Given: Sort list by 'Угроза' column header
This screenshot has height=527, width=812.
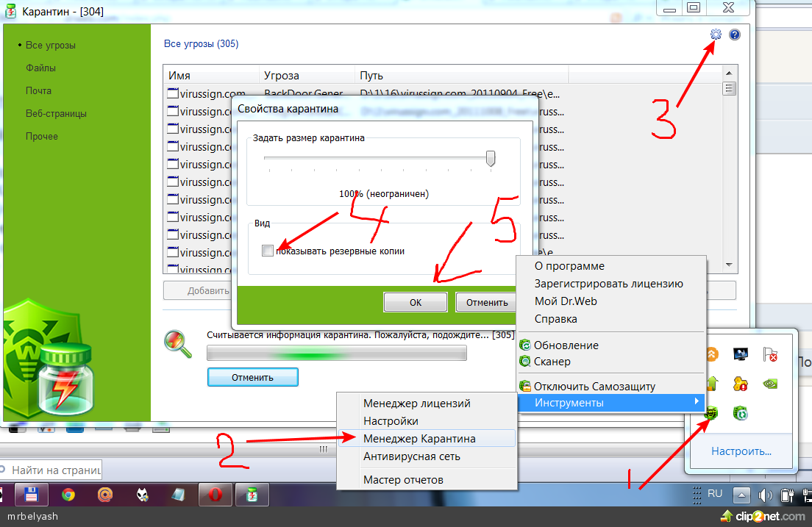Looking at the screenshot, I should [307, 75].
